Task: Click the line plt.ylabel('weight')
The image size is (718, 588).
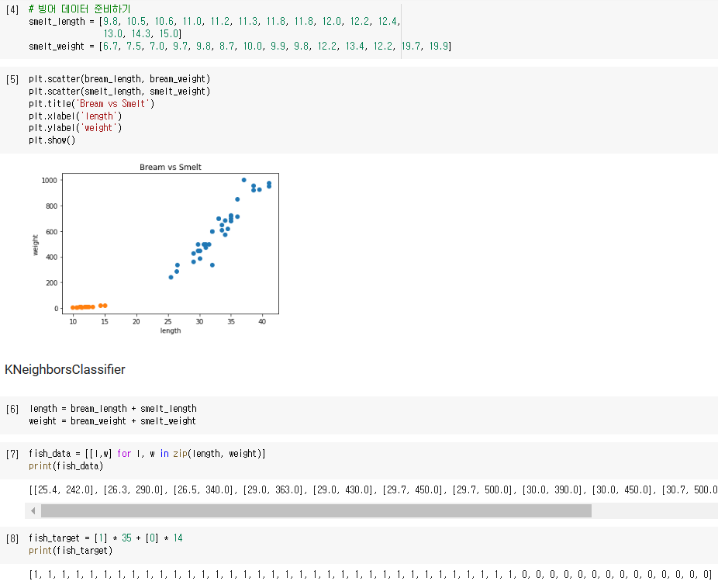Action: coord(75,128)
